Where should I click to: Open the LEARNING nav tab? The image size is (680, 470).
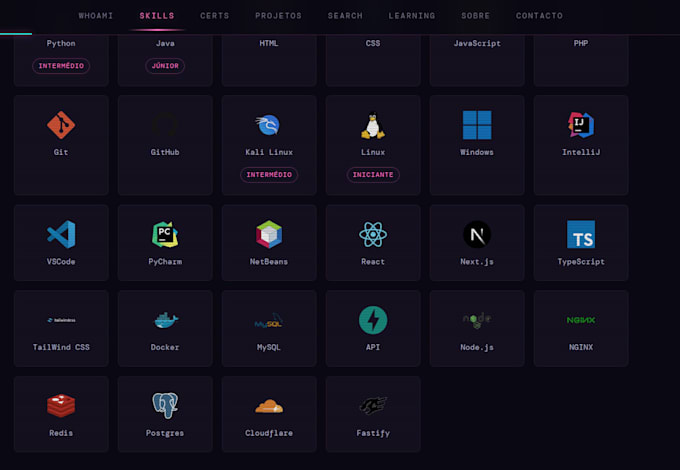pos(412,16)
